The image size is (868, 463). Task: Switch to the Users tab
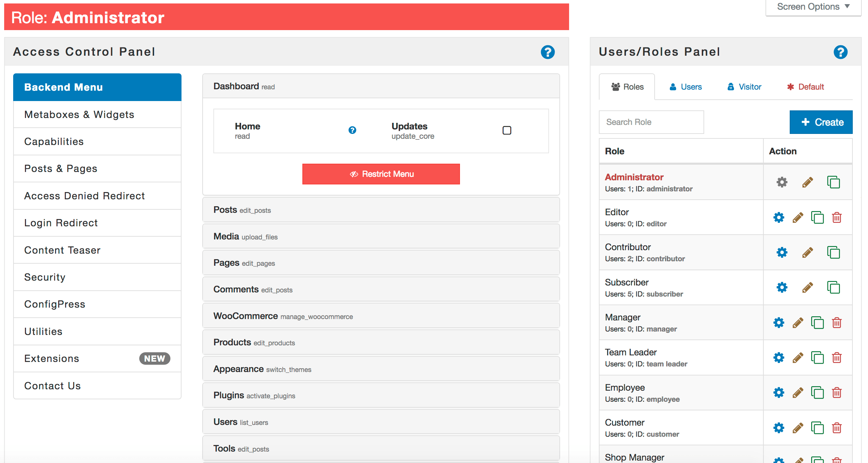coord(685,87)
